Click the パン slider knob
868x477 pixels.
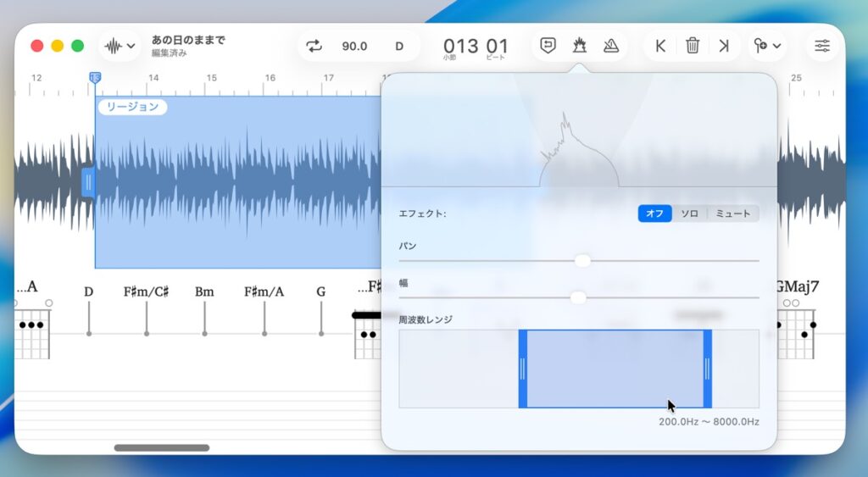pos(582,260)
